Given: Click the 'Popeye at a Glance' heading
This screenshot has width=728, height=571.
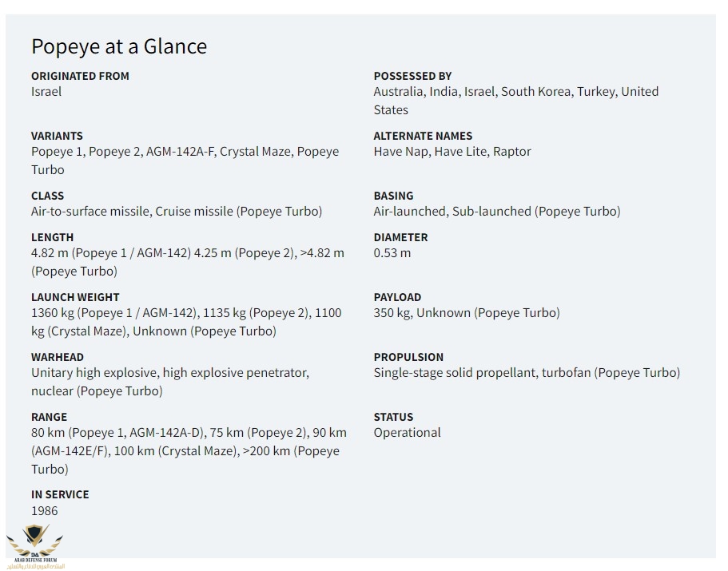Looking at the screenshot, I should [119, 46].
